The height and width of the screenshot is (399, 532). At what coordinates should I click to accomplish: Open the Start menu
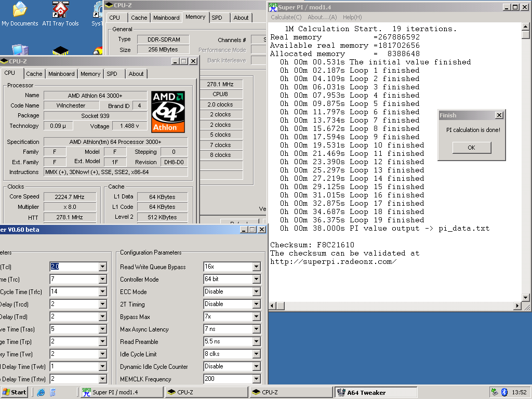tap(14, 392)
